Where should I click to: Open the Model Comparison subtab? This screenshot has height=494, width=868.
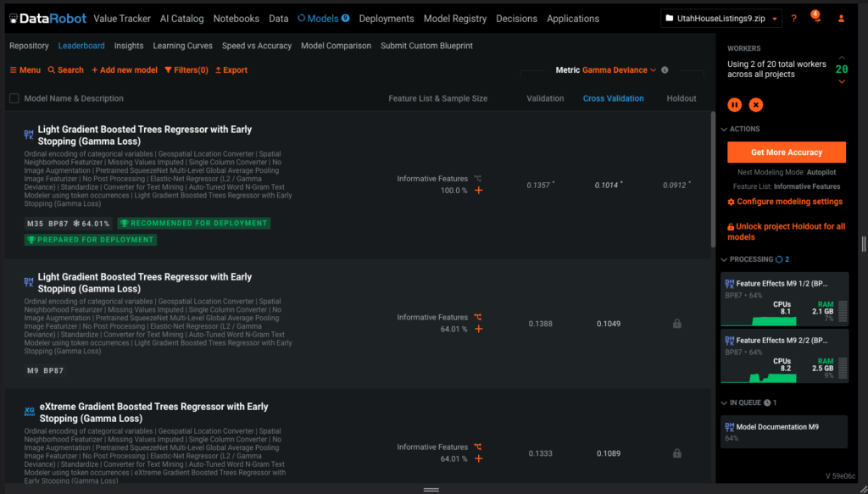[336, 46]
